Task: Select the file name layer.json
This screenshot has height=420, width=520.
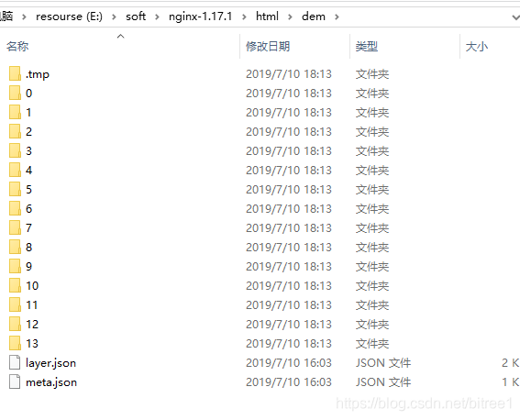Action: pos(50,363)
